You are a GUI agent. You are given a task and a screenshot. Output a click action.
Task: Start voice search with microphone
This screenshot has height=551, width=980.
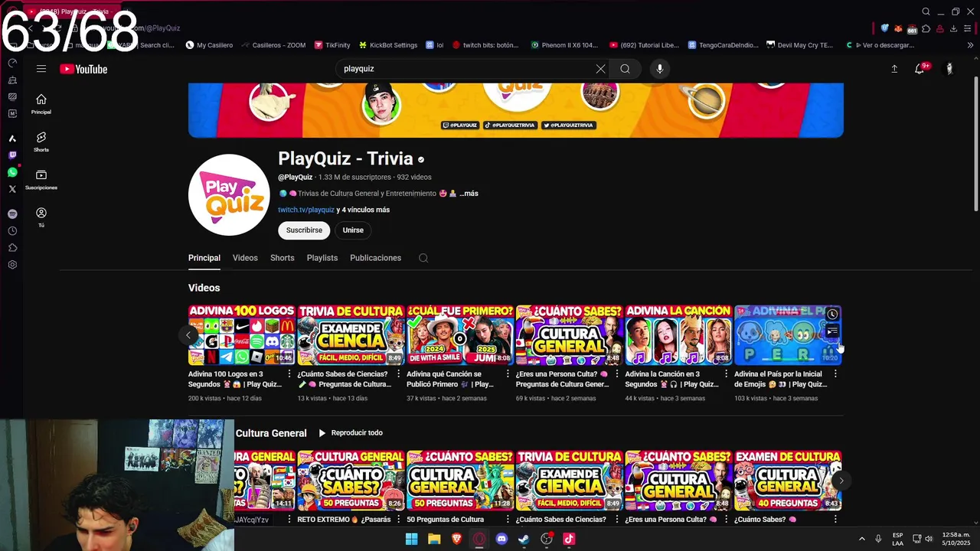(659, 69)
